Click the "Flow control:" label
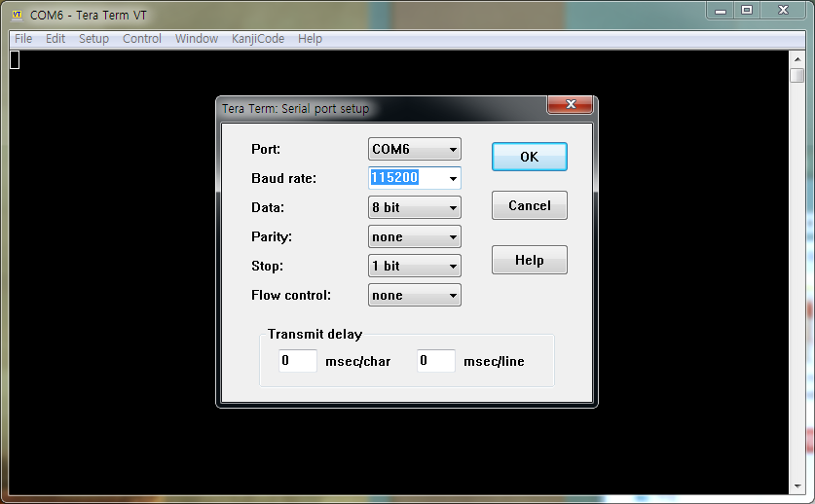 pos(291,295)
